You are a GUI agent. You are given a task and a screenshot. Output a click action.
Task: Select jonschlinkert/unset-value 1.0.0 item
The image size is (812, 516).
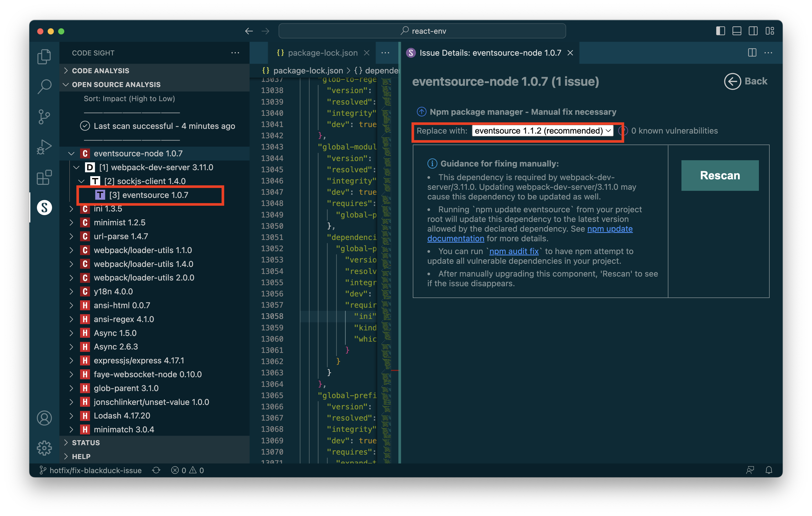pyautogui.click(x=154, y=402)
